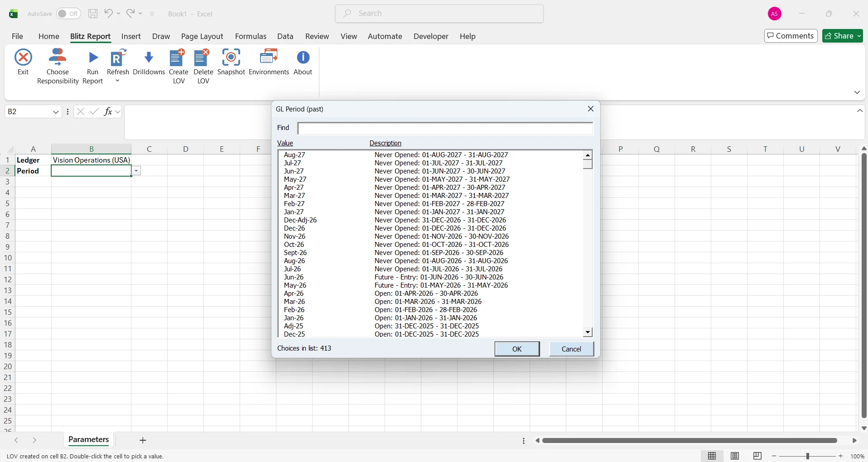Select the Parameters sheet tab

89,440
